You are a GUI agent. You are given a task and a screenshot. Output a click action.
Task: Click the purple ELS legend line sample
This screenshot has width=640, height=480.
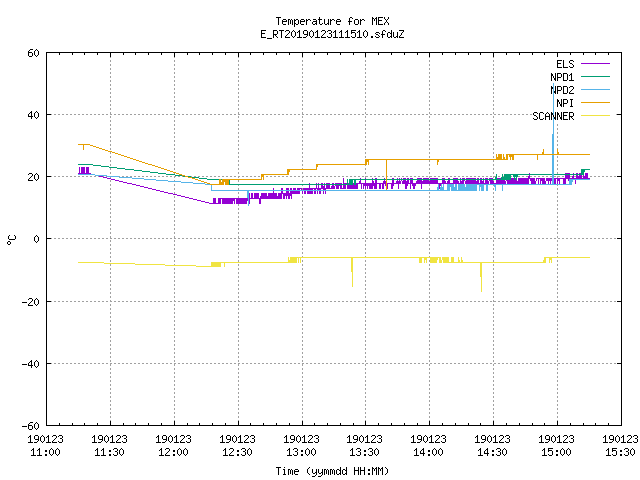596,64
